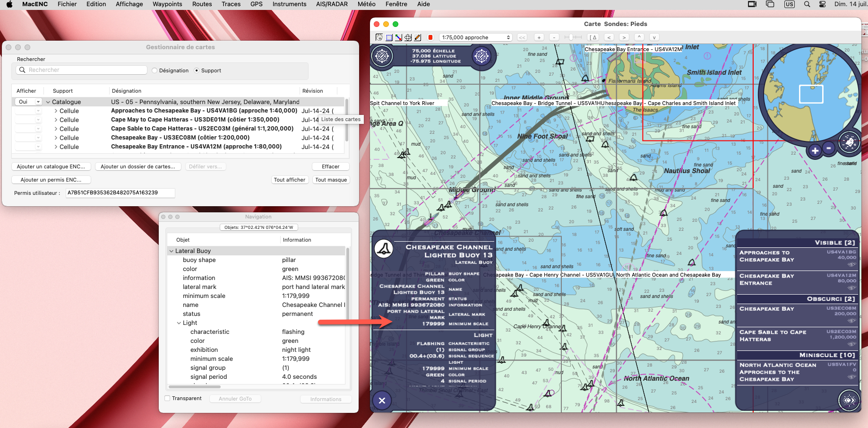The image size is (868, 428).
Task: Toggle the Transparent checkbox
Action: (167, 398)
